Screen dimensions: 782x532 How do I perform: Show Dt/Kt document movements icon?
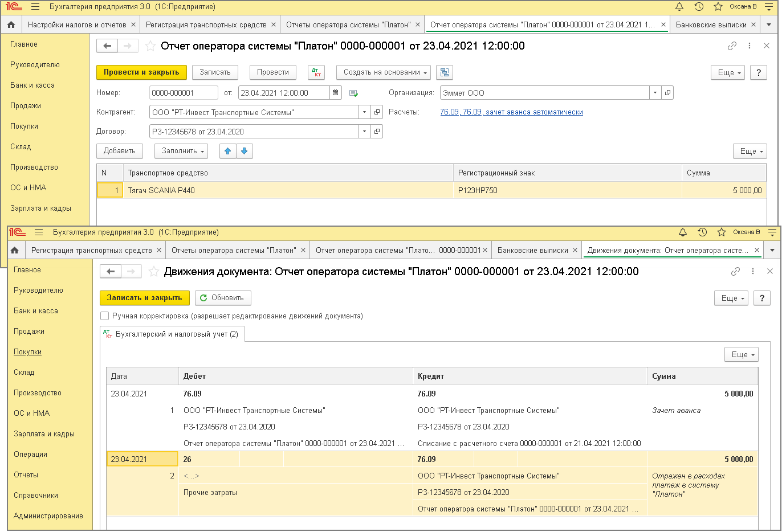click(316, 72)
